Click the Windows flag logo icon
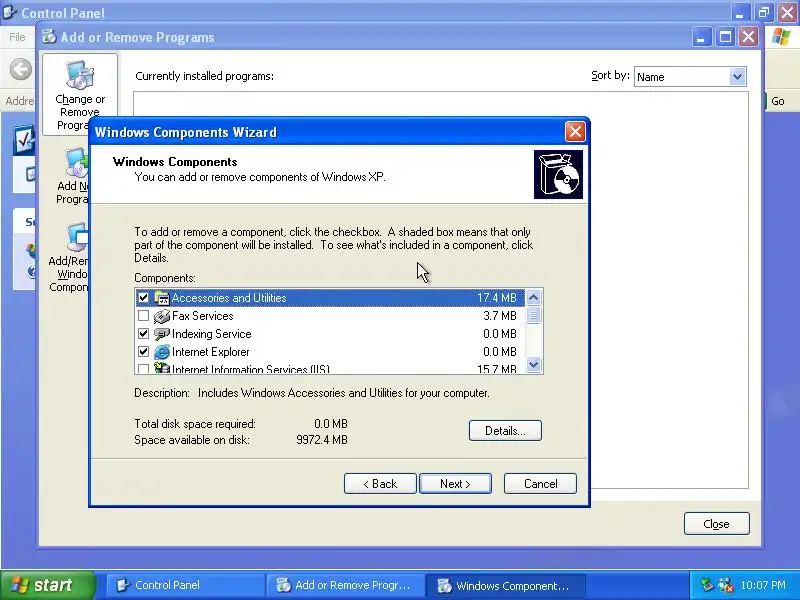800x600 pixels. 781,37
